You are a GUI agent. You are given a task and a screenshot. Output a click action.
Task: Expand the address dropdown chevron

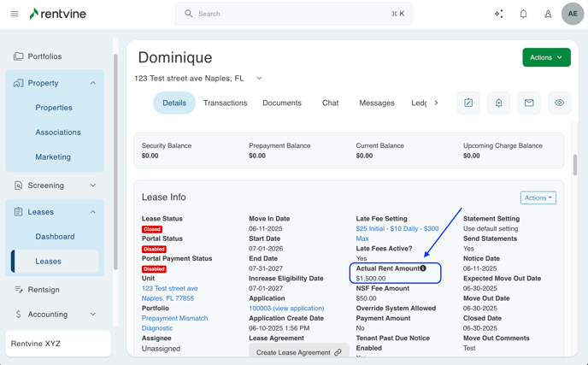pos(259,79)
